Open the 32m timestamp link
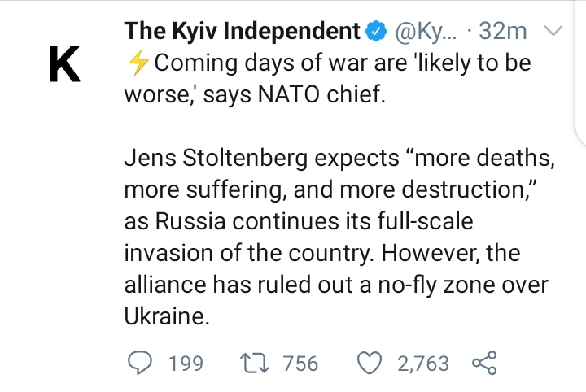586x392 pixels. 504,33
